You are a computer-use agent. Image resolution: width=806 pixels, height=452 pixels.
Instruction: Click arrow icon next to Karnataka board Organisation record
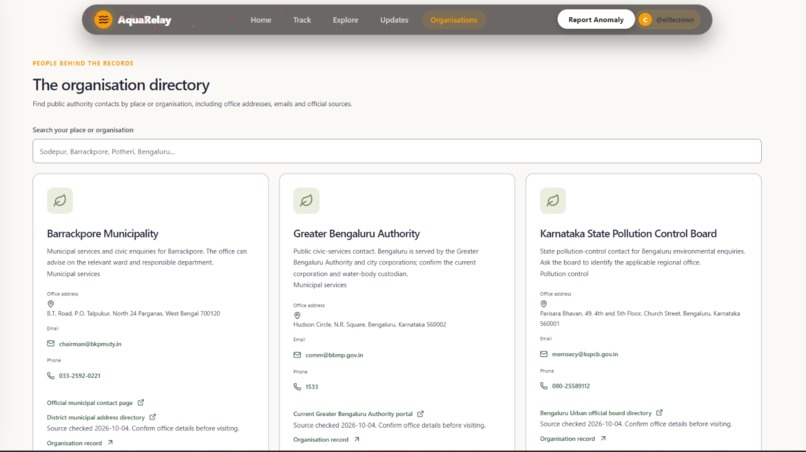603,438
